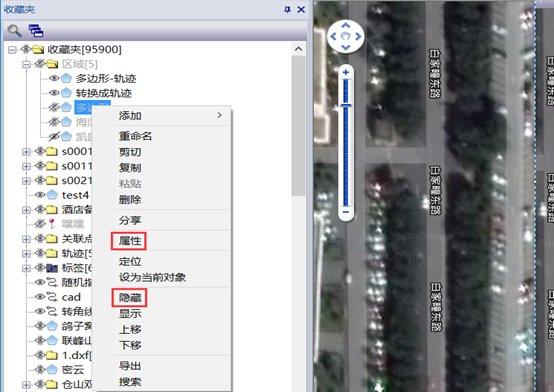Click the hand pan icon in map compass

[346, 36]
